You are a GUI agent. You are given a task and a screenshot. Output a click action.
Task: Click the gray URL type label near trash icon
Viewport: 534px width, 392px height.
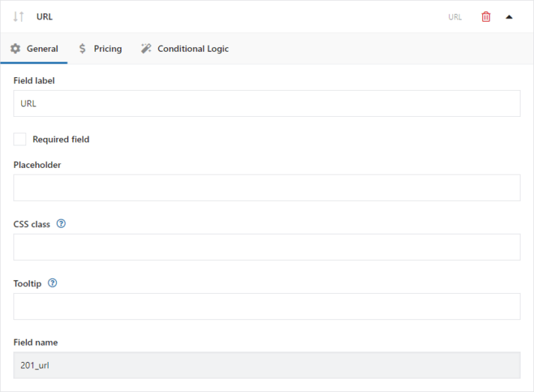(455, 17)
